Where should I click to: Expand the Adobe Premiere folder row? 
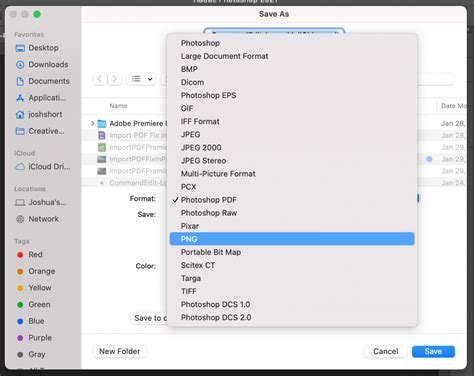coord(92,124)
